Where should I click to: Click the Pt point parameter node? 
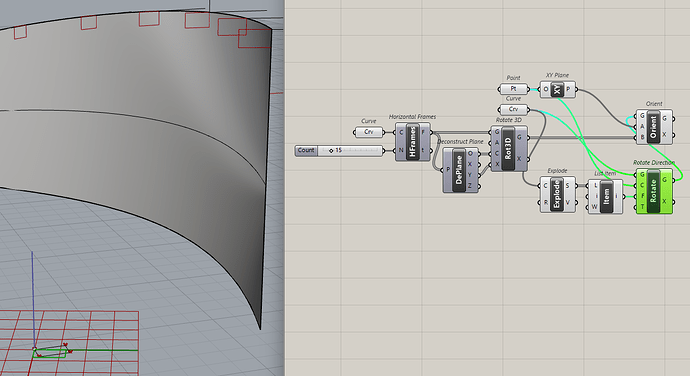(x=514, y=88)
